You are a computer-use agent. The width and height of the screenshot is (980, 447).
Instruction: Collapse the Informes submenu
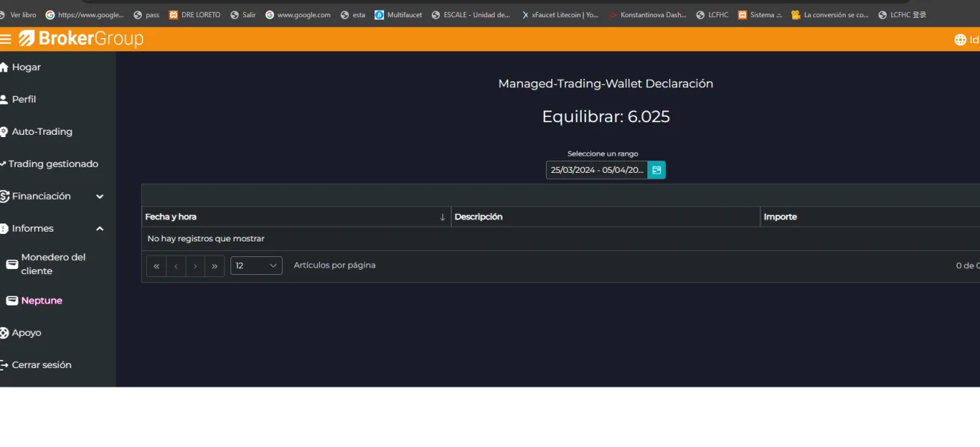pos(99,229)
